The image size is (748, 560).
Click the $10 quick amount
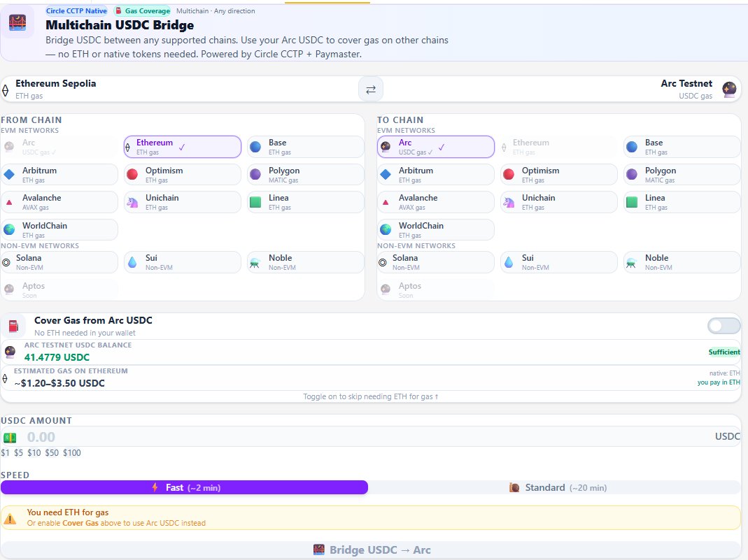click(34, 453)
